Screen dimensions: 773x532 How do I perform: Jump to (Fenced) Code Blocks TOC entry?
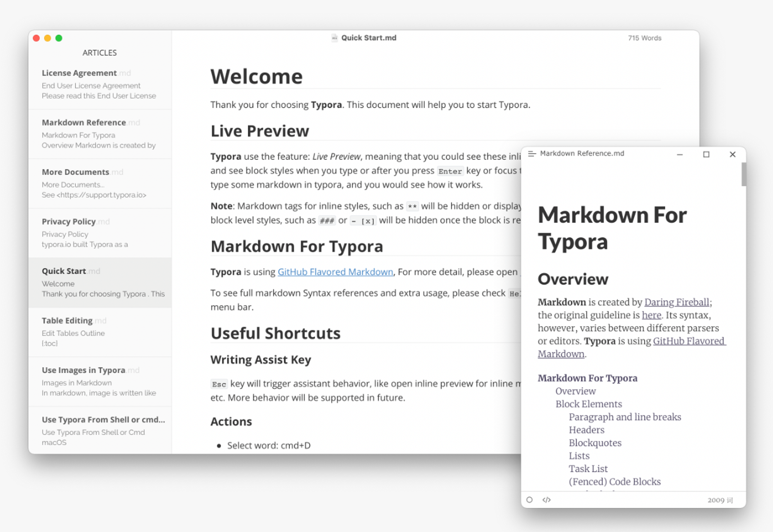(615, 482)
